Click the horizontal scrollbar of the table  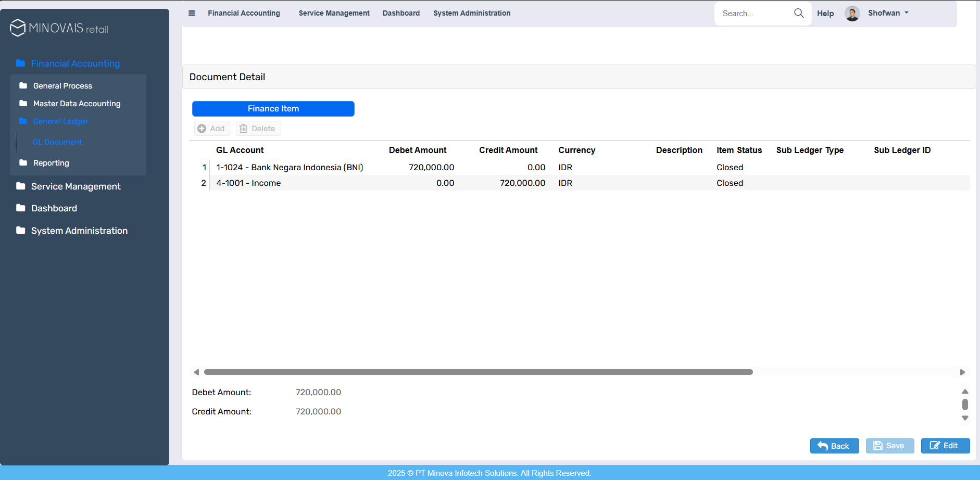[478, 372]
